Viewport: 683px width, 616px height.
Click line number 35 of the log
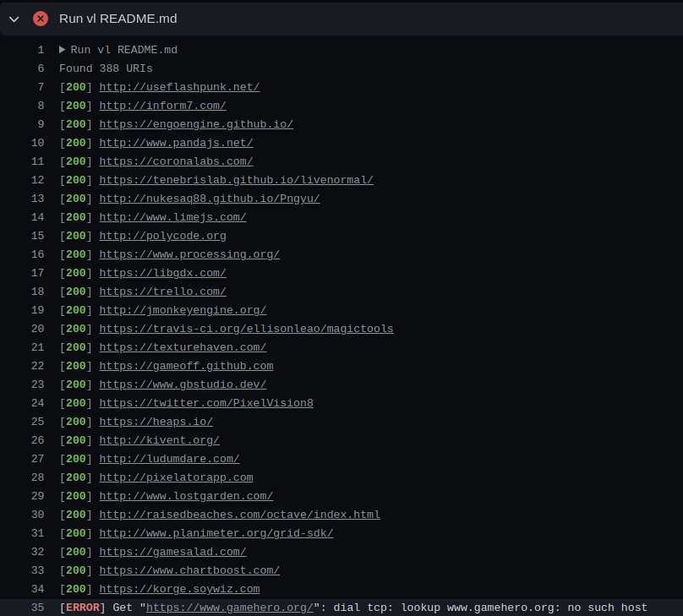tap(37, 608)
